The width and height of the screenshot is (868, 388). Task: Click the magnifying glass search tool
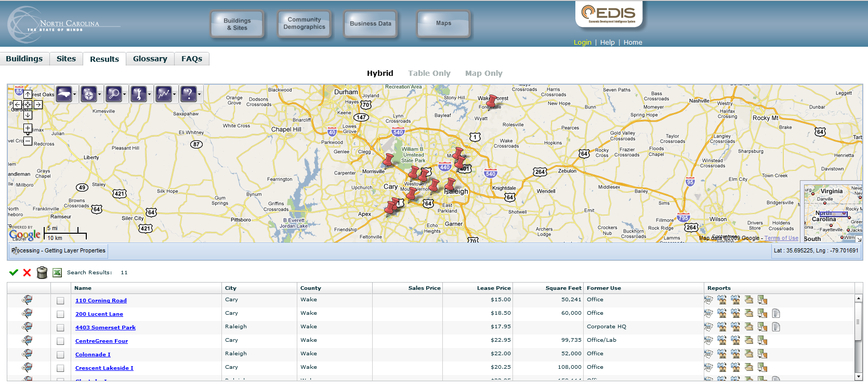pyautogui.click(x=114, y=94)
